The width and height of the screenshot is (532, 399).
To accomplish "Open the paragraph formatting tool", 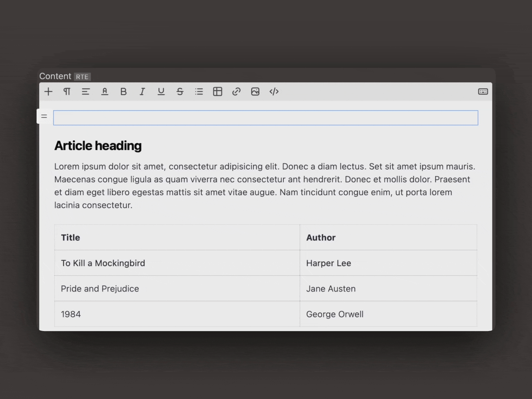I will coord(67,92).
